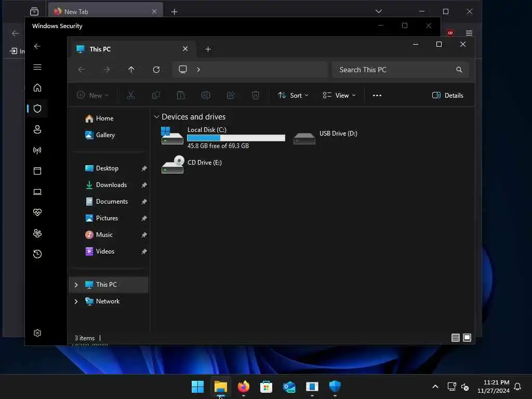Image resolution: width=532 pixels, height=399 pixels.
Task: Click the Paste clipboard icon in File Explorer toolbar
Action: pos(181,96)
